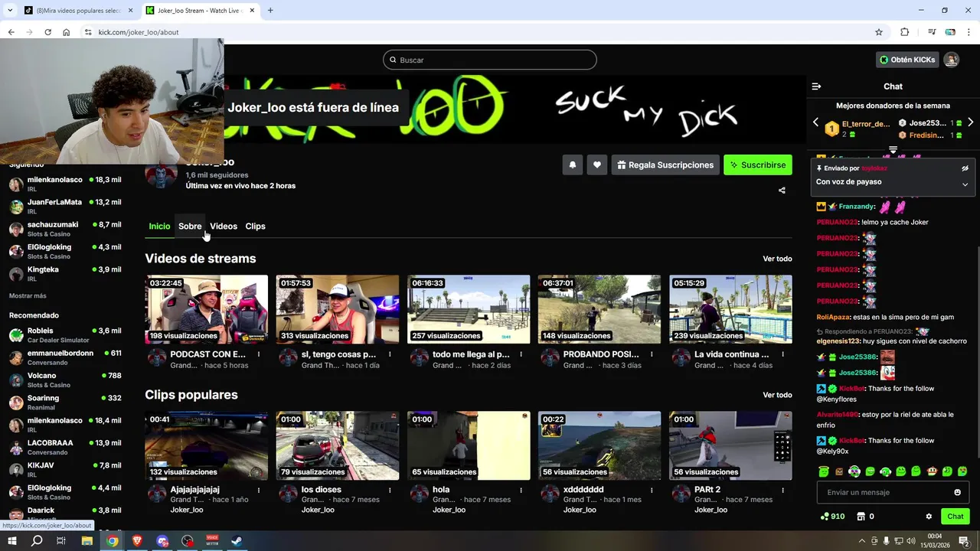The width and height of the screenshot is (980, 551).
Task: Focus the Buscar search field
Action: pyautogui.click(x=490, y=60)
